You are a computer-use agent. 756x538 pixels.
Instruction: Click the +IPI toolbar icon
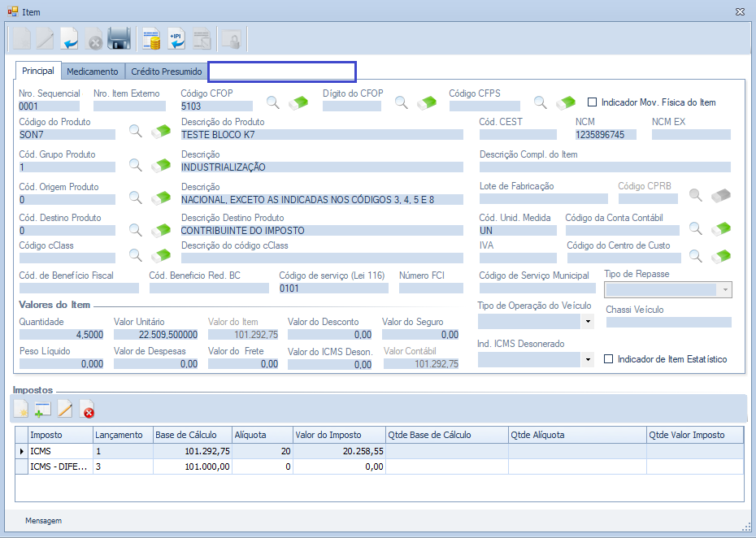(176, 38)
